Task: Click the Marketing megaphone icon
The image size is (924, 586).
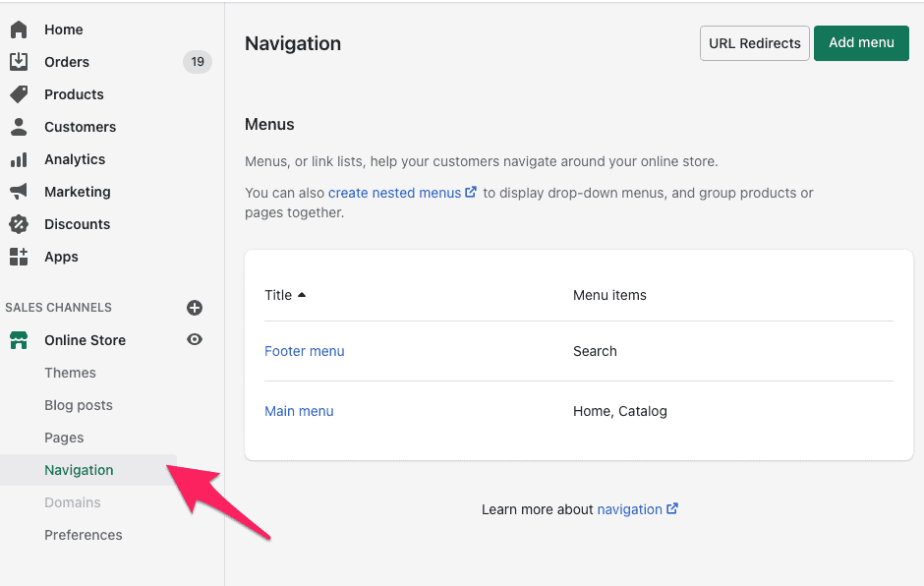Action: click(x=19, y=192)
